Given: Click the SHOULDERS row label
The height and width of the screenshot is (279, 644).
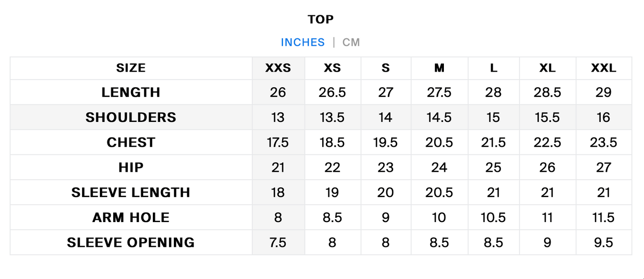Looking at the screenshot, I should (x=131, y=117).
